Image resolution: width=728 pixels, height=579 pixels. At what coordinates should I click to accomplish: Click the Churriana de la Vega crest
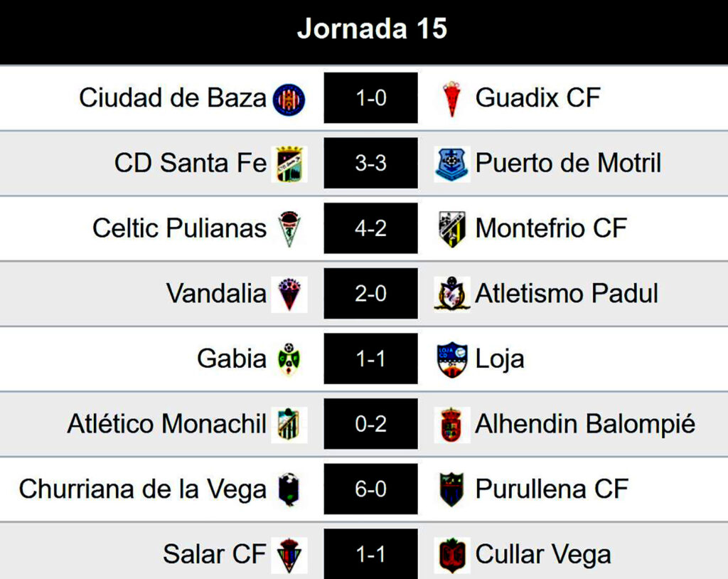(289, 489)
